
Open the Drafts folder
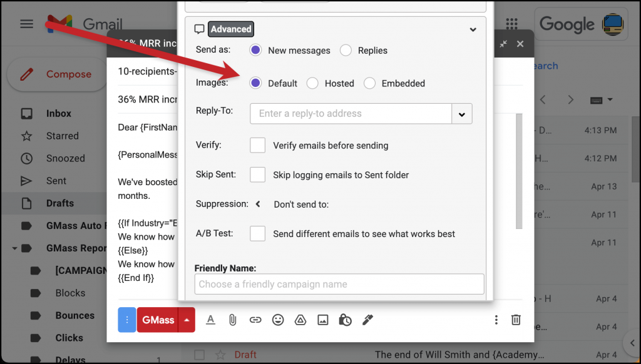point(60,203)
